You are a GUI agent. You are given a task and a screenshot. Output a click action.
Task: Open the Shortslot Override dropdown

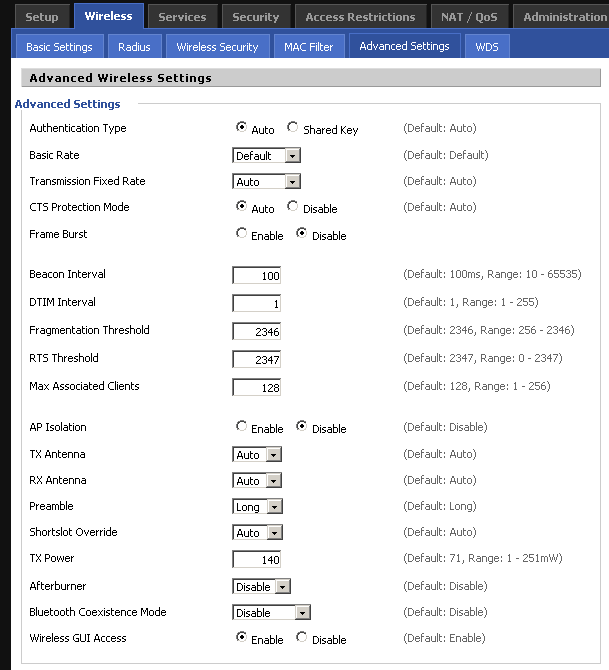(x=257, y=533)
